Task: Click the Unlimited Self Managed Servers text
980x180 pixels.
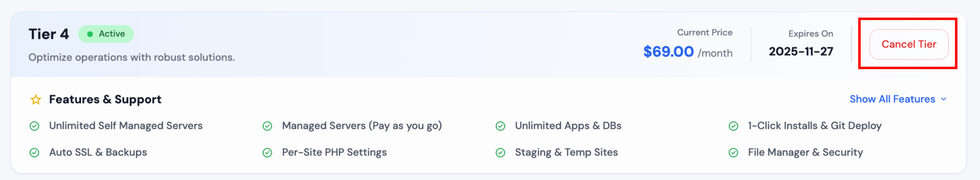Action: pyautogui.click(x=125, y=126)
